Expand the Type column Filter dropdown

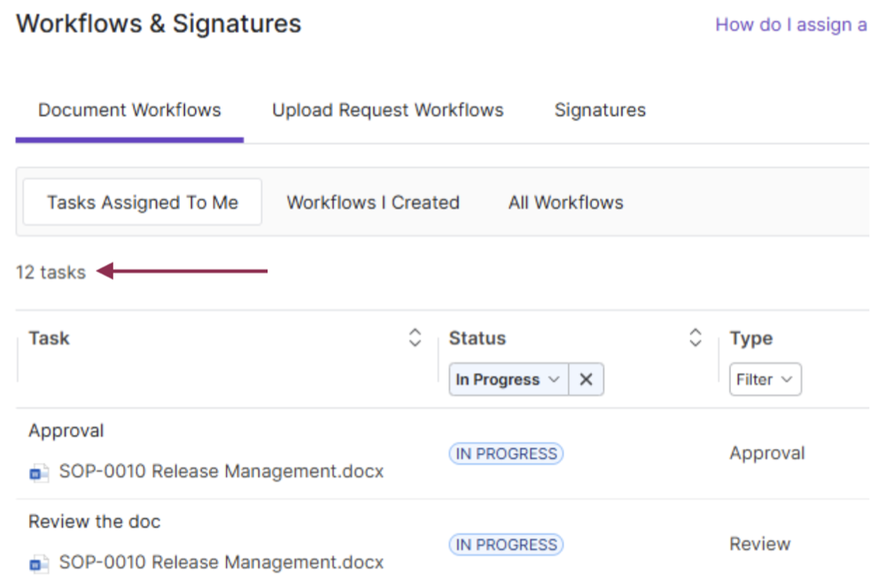coord(765,380)
